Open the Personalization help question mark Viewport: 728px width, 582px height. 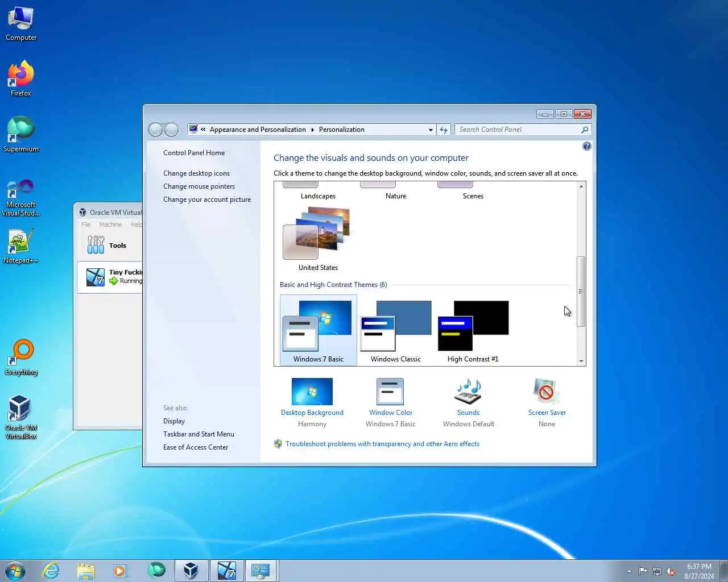587,147
